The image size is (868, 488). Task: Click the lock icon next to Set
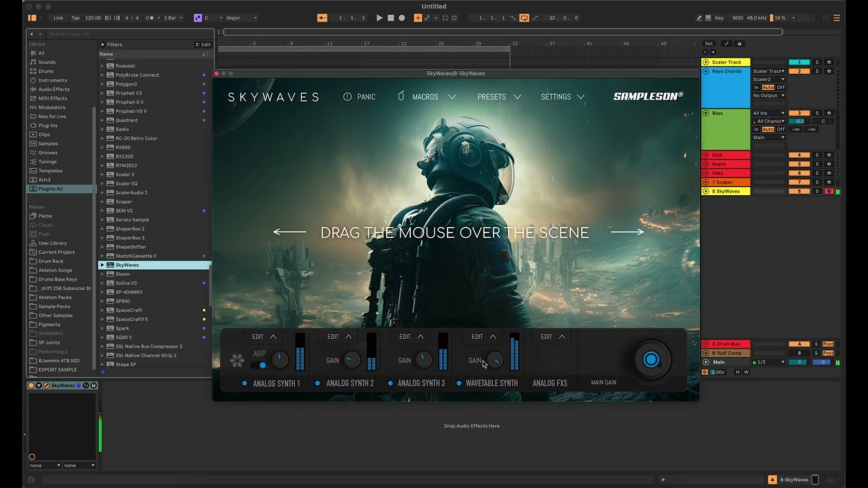[740, 43]
